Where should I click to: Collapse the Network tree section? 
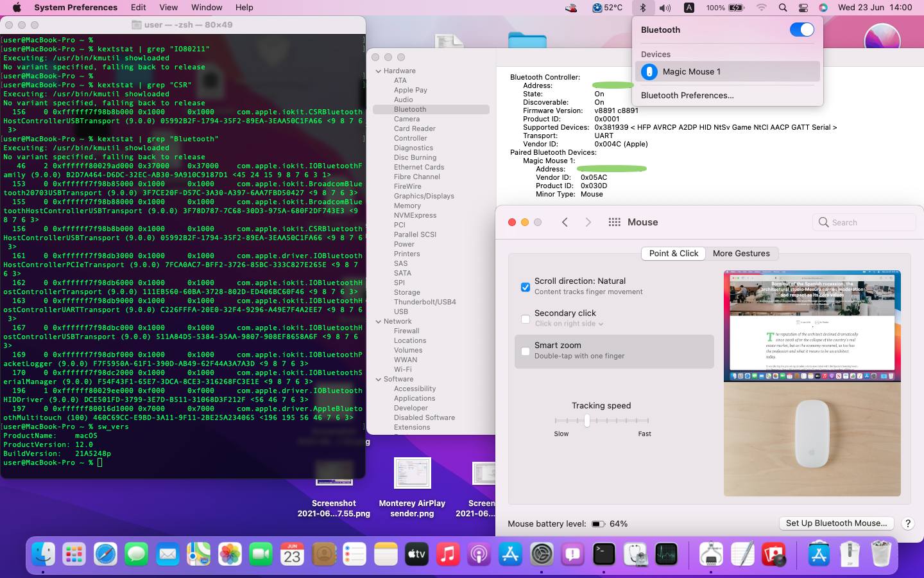pos(379,322)
